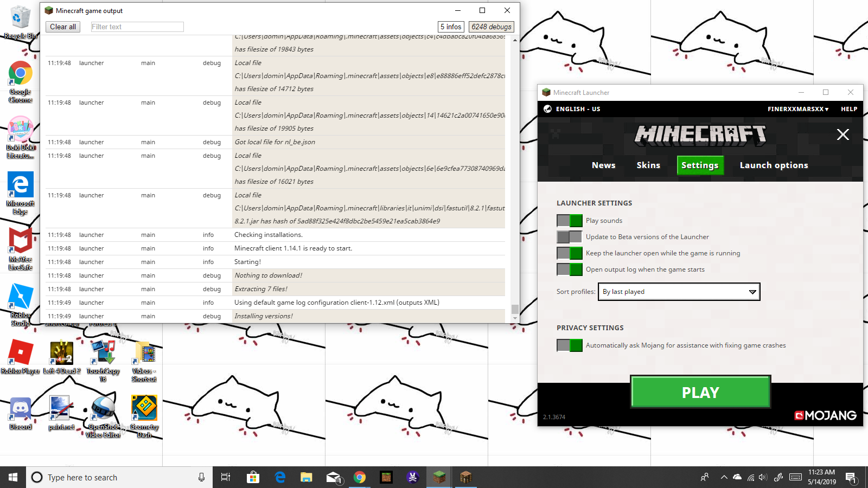Click the Windows search box on the taskbar
The height and width of the screenshot is (488, 868).
tap(119, 477)
